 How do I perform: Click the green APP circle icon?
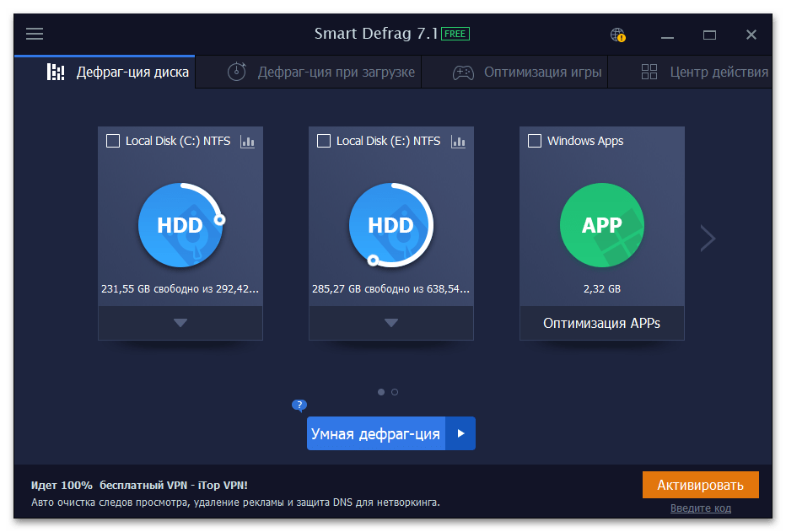pyautogui.click(x=602, y=225)
